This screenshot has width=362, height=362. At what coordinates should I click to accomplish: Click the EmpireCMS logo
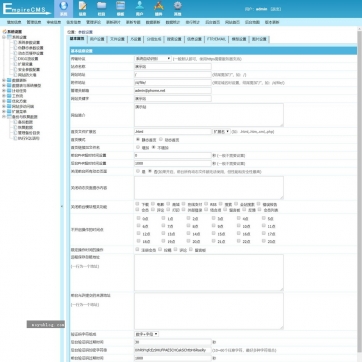coord(27,9)
